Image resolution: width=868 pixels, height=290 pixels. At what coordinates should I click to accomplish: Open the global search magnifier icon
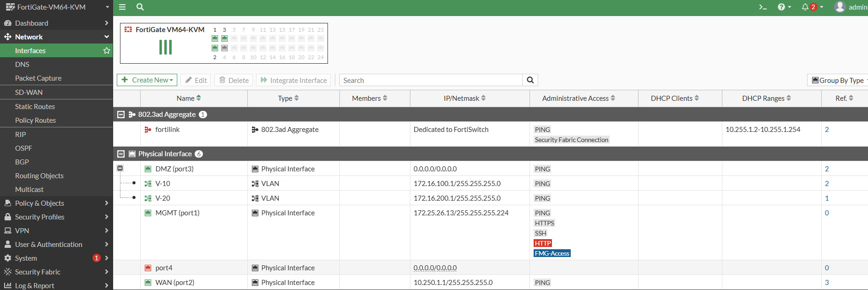pyautogui.click(x=140, y=7)
